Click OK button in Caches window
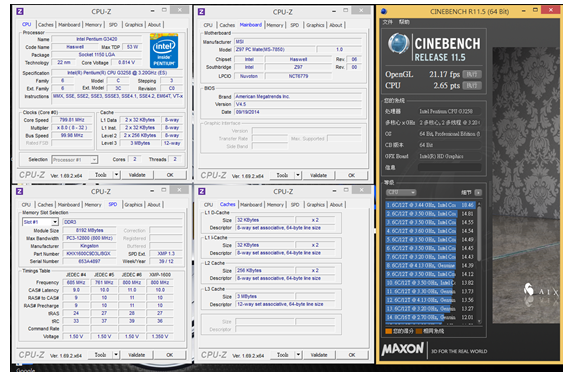 352,355
